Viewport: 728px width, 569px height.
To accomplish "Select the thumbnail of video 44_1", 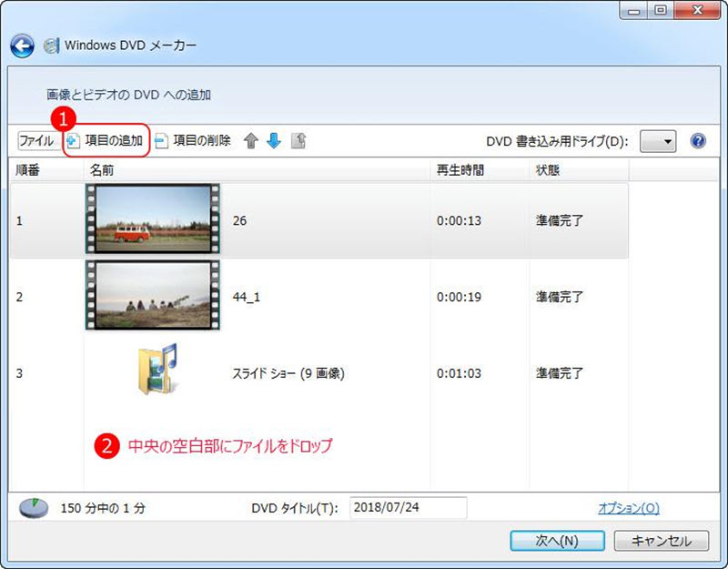I will point(152,296).
